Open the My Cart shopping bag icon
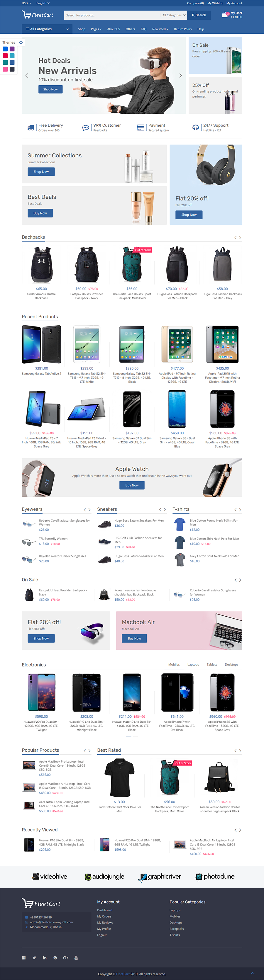This screenshot has width=264, height=980. (x=225, y=15)
